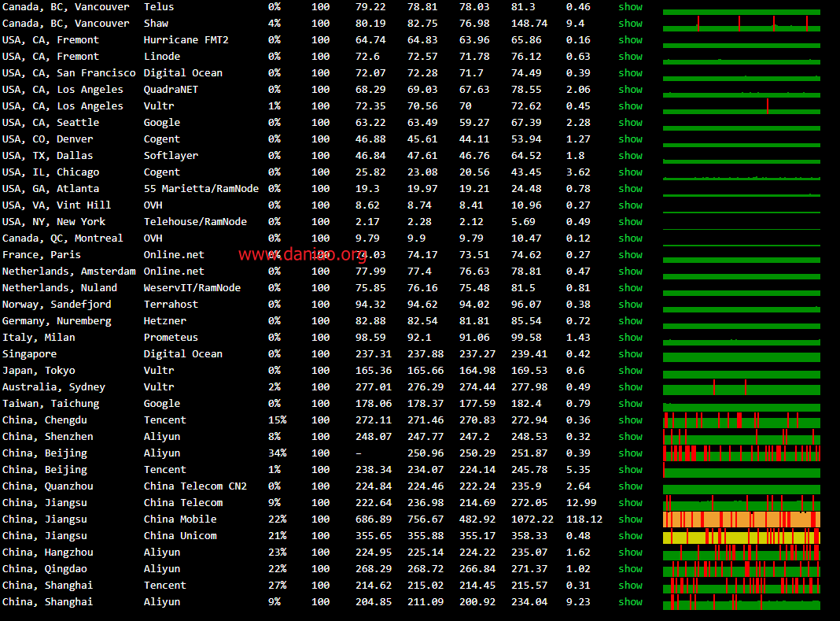The image size is (840, 621).
Task: Click the yellow Jiangsu China Unicom latency graph
Action: click(741, 537)
